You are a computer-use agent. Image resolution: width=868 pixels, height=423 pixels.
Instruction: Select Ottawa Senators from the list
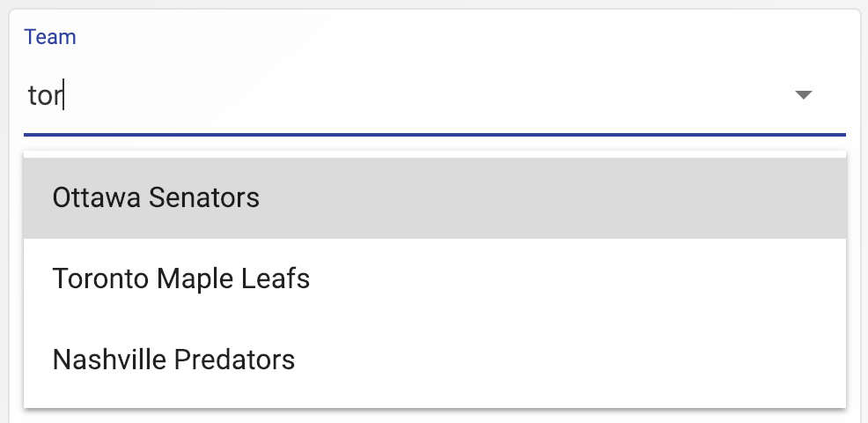point(157,197)
